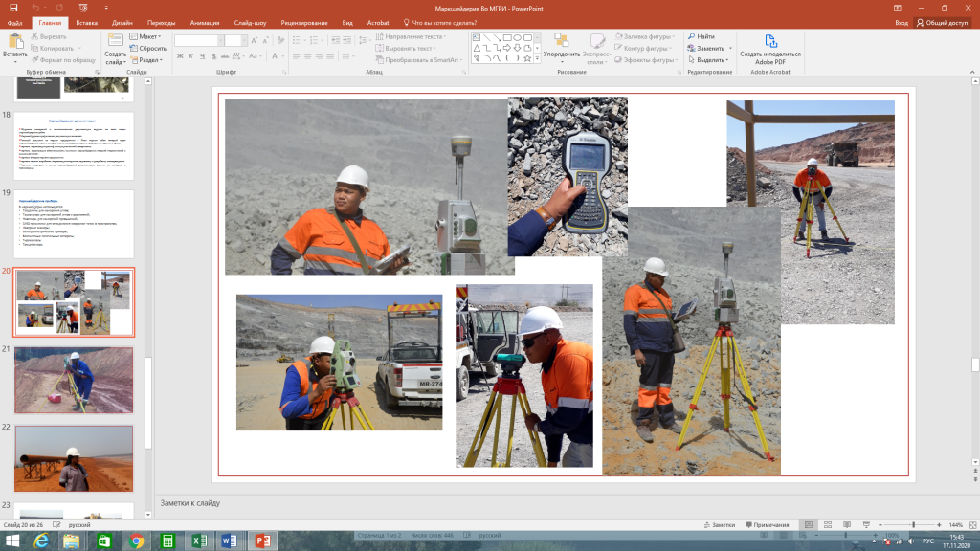
Task: Collapse the ribbon with the chevron
Action: click(972, 72)
